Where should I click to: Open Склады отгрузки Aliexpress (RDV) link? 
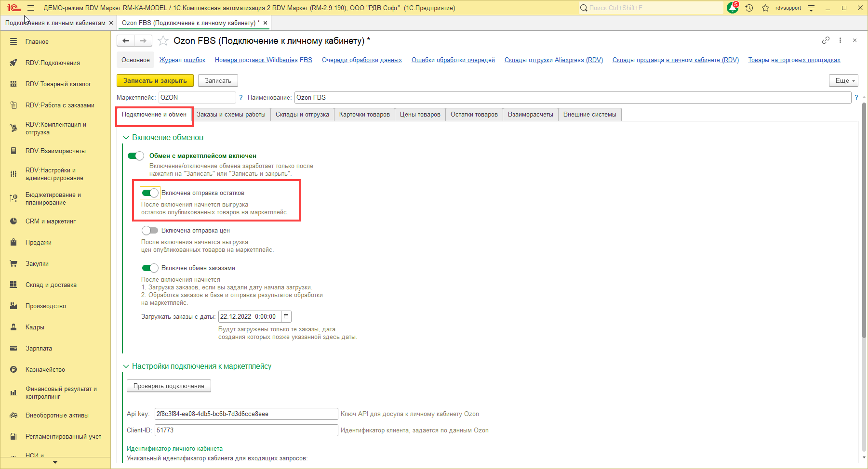tap(554, 60)
